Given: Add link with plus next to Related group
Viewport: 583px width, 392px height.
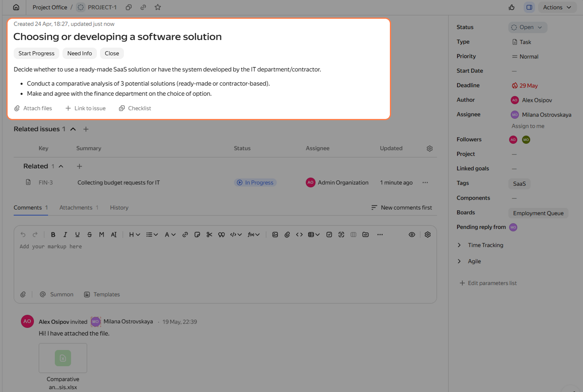Looking at the screenshot, I should pyautogui.click(x=79, y=166).
